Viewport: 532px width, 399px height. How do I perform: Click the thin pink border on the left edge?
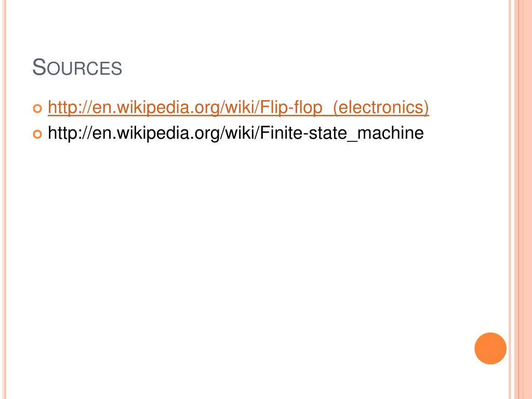5,199
